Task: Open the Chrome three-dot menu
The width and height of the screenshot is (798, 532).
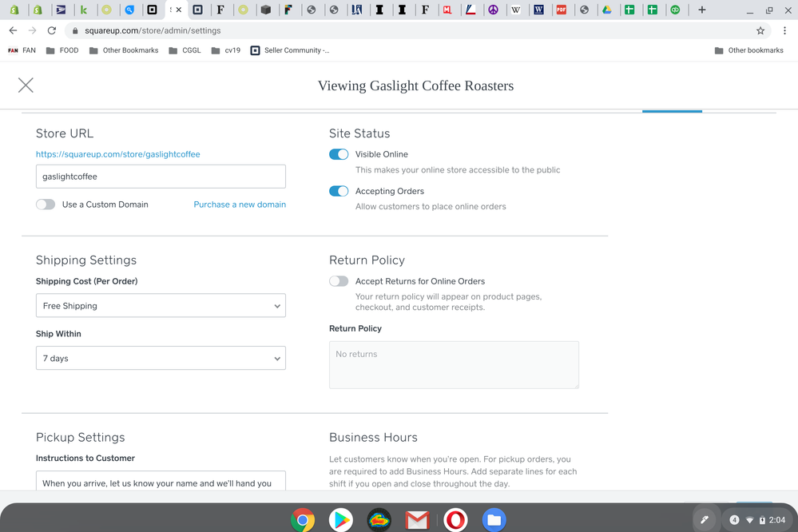Action: (x=784, y=30)
